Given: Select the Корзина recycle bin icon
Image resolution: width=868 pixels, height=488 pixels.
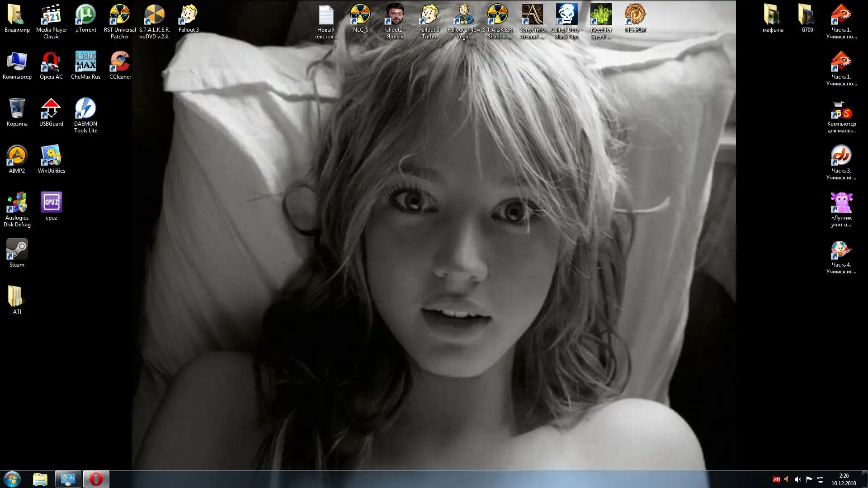Looking at the screenshot, I should [17, 110].
